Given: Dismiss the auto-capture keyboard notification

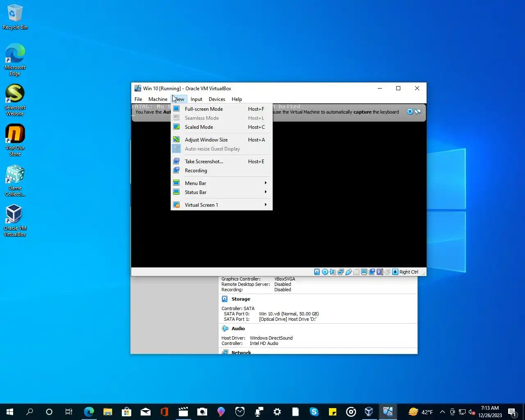Looking at the screenshot, I should [x=410, y=112].
